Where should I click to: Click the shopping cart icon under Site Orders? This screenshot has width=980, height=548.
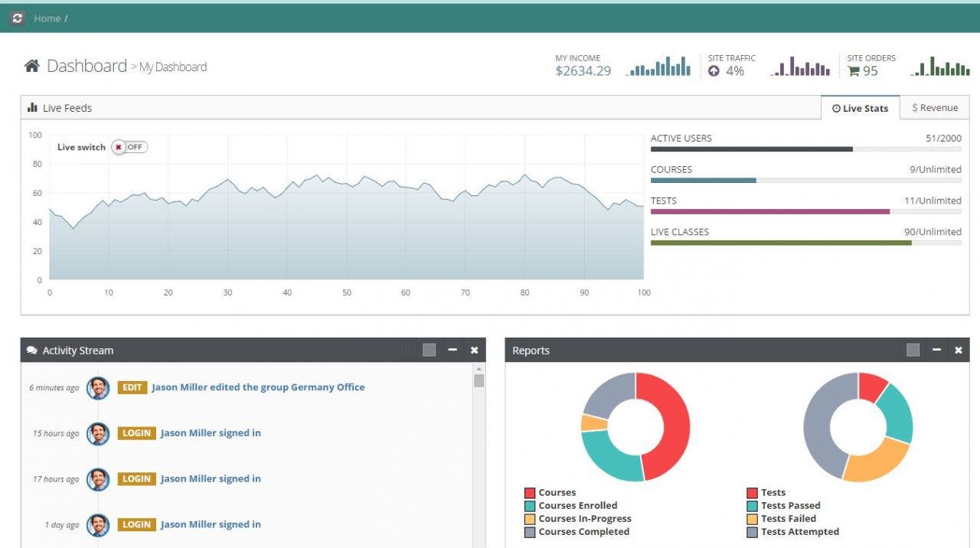click(855, 72)
